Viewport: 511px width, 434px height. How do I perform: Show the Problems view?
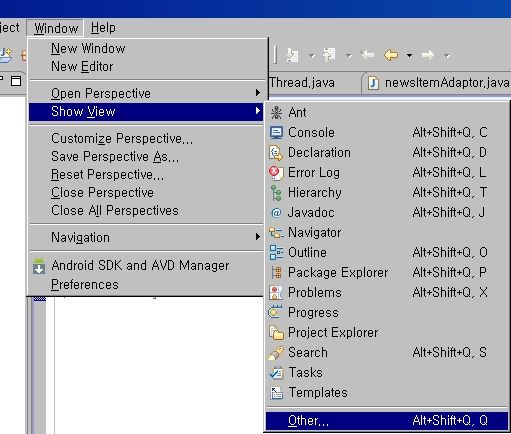(387, 292)
